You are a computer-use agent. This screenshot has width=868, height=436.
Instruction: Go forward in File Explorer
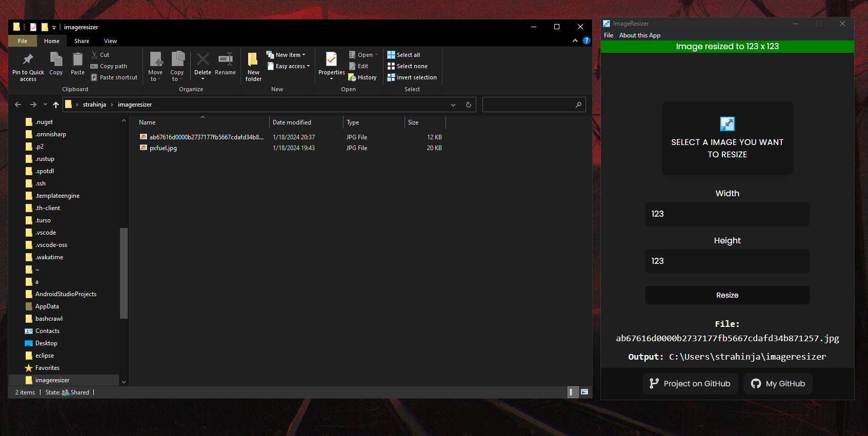[x=33, y=105]
